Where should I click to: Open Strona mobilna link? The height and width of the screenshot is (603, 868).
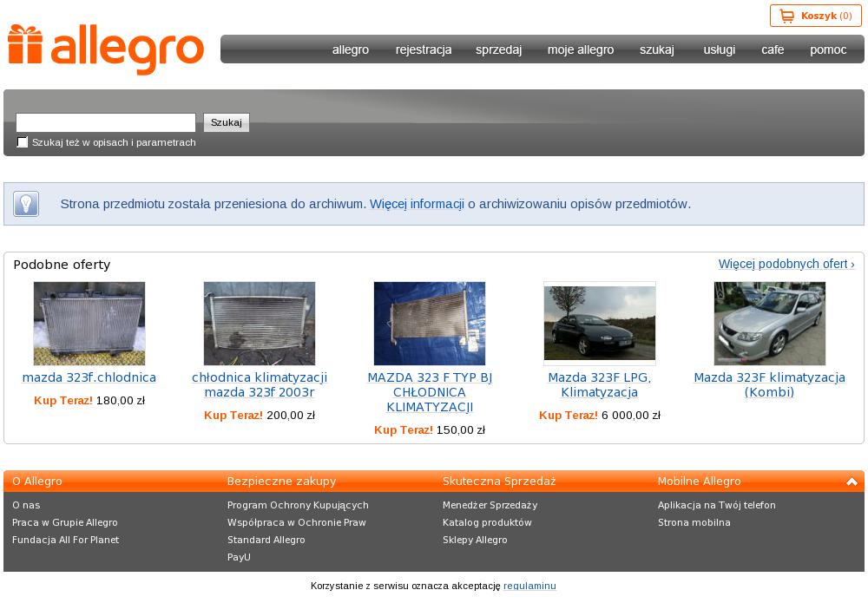(x=694, y=522)
